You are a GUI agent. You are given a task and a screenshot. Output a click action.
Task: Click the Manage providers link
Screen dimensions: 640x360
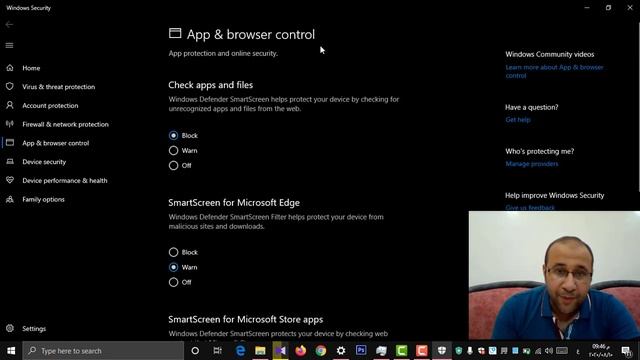click(x=531, y=164)
